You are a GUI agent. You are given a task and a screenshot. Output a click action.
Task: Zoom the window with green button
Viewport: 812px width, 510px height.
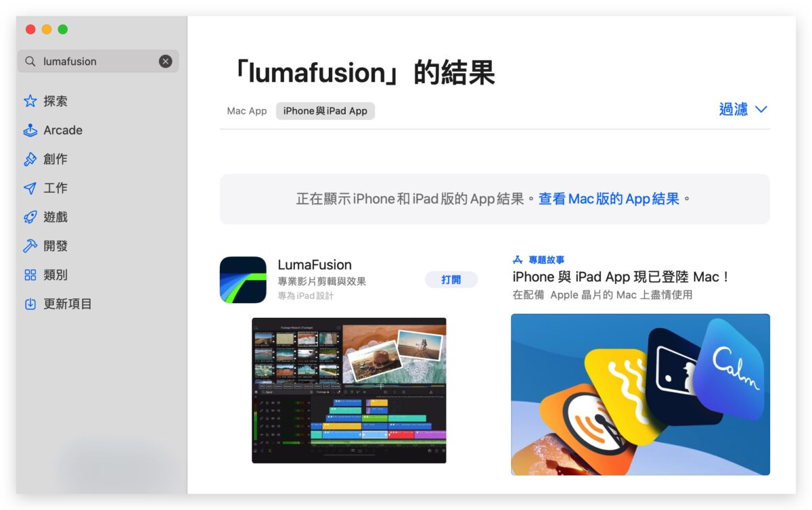tap(63, 30)
